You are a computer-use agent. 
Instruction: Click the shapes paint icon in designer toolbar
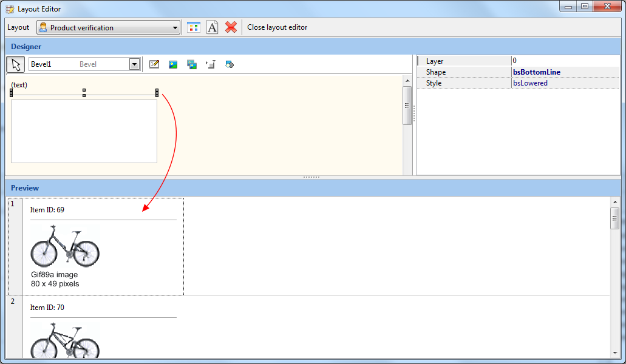coord(230,64)
